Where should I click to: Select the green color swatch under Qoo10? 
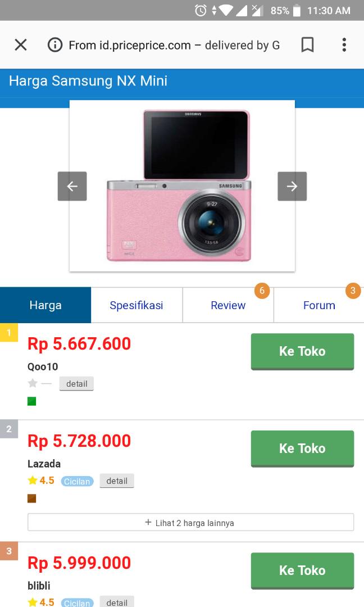click(x=32, y=401)
